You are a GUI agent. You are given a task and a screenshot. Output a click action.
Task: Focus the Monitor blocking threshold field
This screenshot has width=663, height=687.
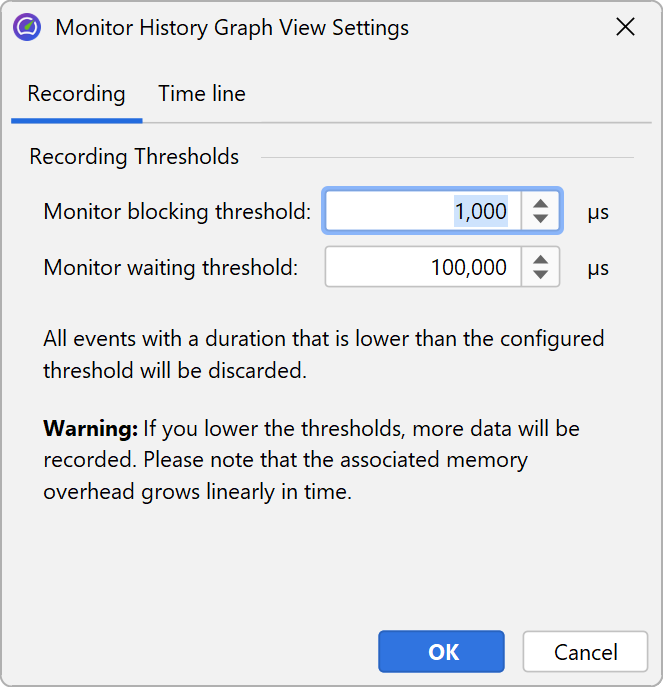[423, 211]
